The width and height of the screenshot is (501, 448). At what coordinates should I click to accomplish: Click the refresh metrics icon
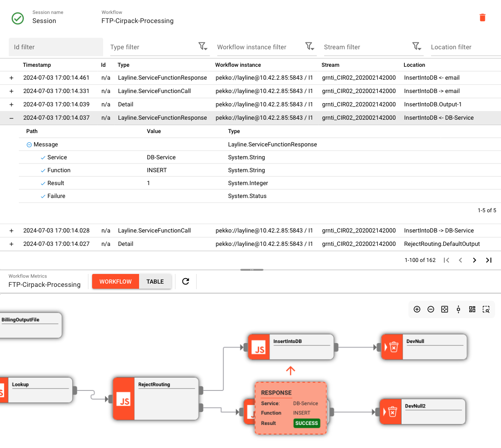pos(186,281)
